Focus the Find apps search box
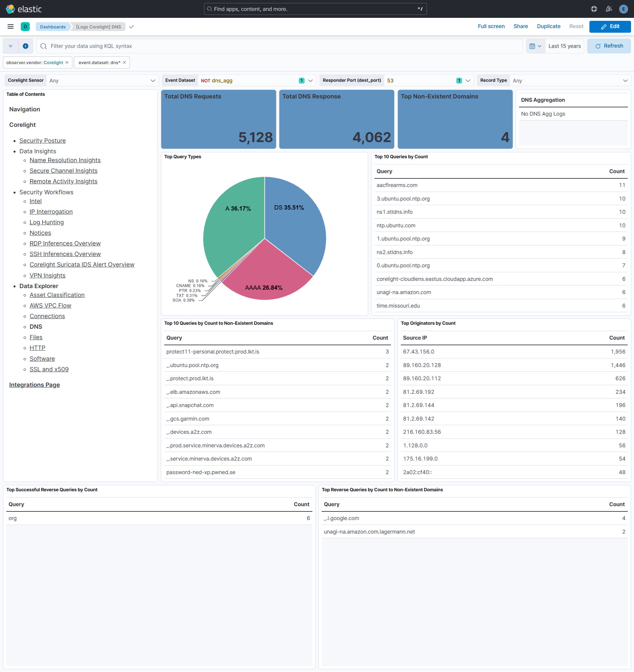This screenshot has width=634, height=672. 315,9
